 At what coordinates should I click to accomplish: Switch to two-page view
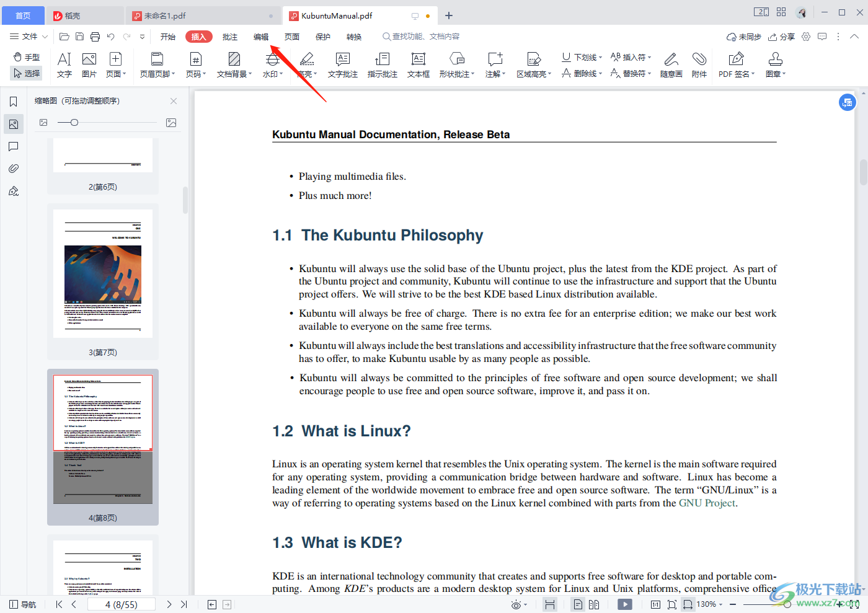click(594, 604)
